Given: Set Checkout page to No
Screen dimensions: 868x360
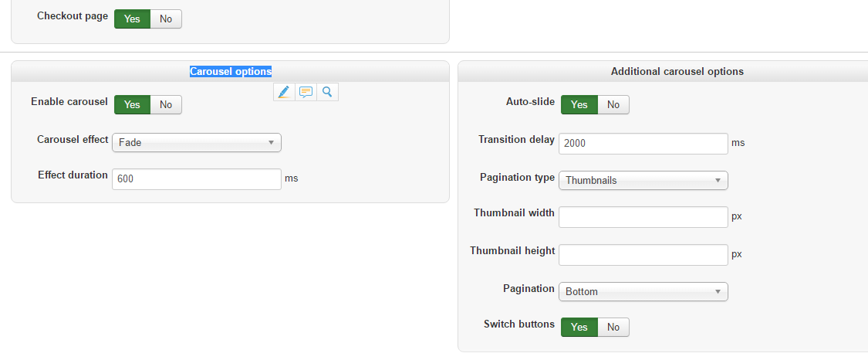Looking at the screenshot, I should coord(166,19).
